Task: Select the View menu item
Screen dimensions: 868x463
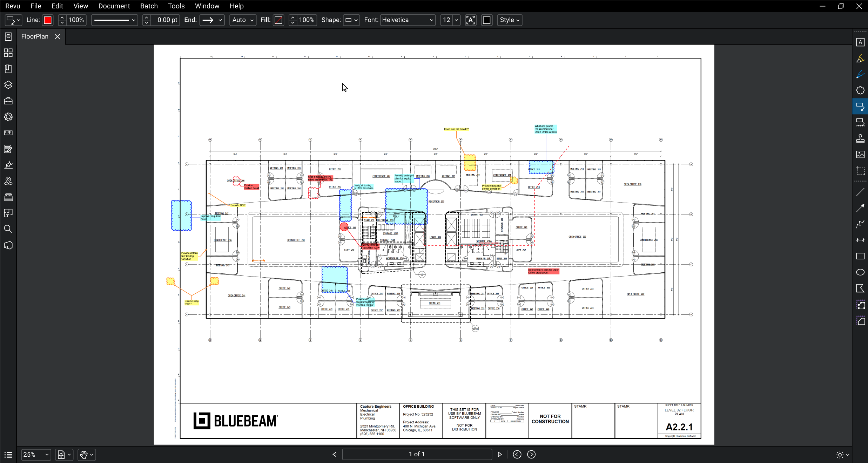Action: tap(80, 6)
